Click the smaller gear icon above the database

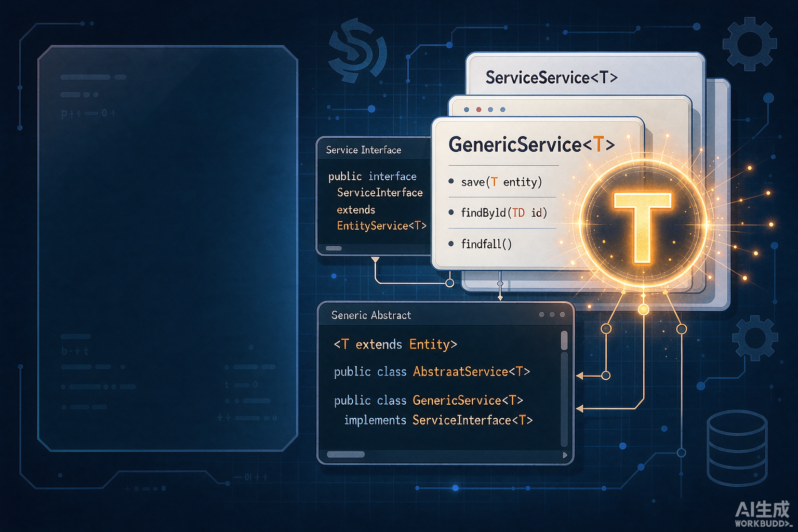[x=755, y=338]
